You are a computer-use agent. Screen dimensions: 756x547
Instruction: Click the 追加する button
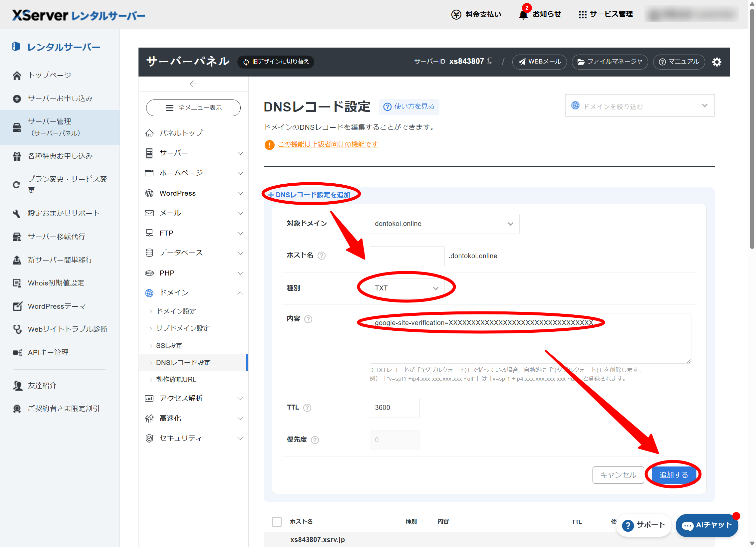(673, 475)
